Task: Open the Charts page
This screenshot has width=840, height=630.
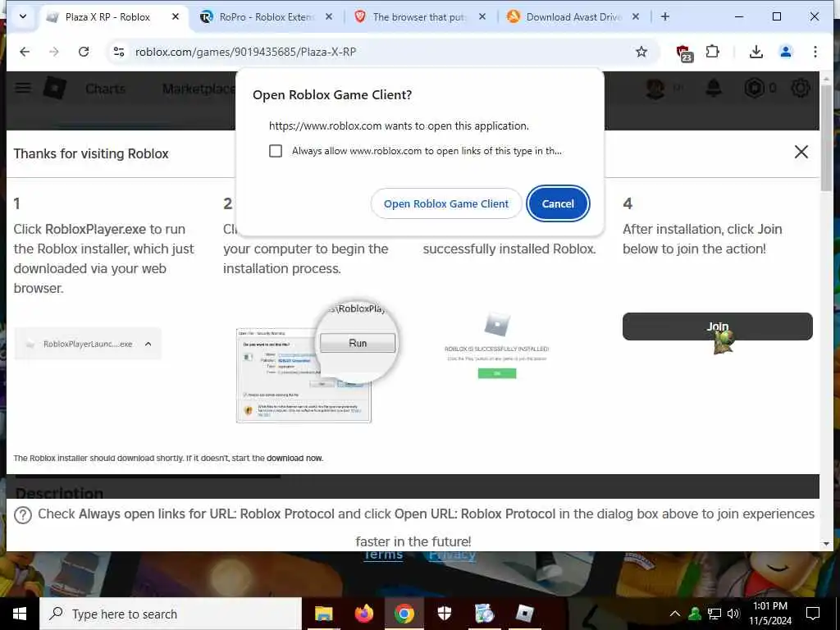Action: pyautogui.click(x=105, y=89)
